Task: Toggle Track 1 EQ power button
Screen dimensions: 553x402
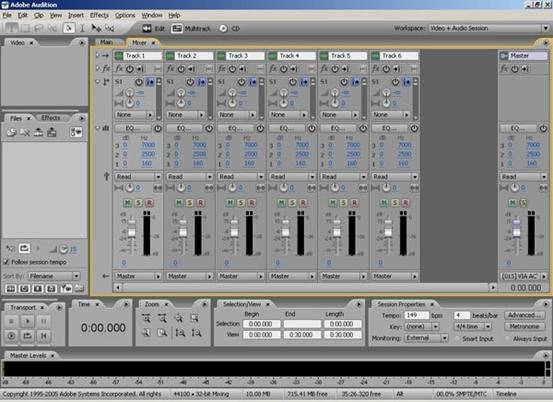Action: [x=158, y=129]
